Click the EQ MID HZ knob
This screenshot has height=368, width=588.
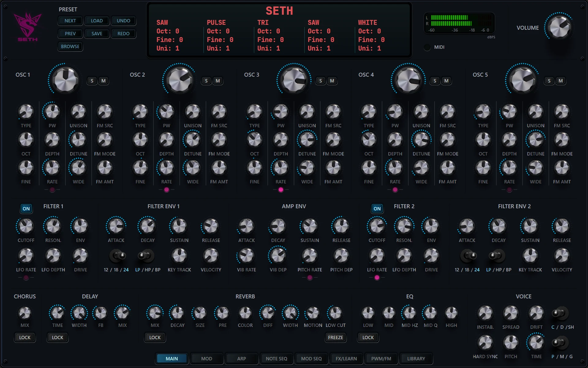coord(410,313)
